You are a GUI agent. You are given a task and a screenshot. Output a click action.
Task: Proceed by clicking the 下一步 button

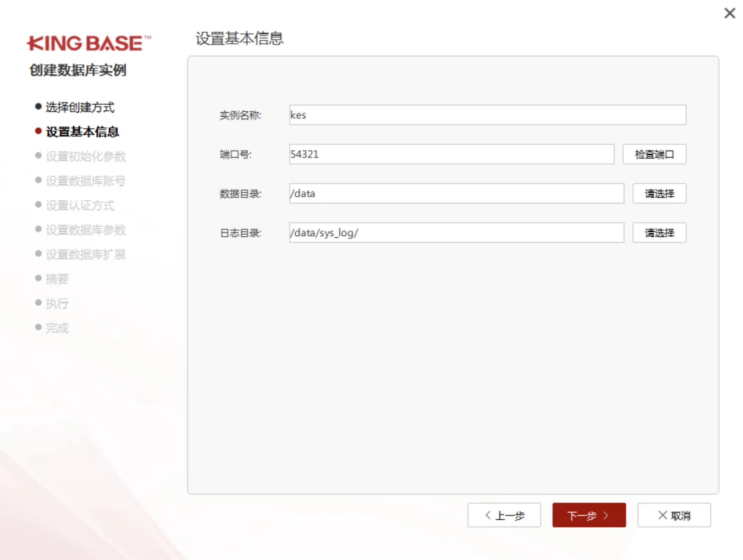click(589, 515)
